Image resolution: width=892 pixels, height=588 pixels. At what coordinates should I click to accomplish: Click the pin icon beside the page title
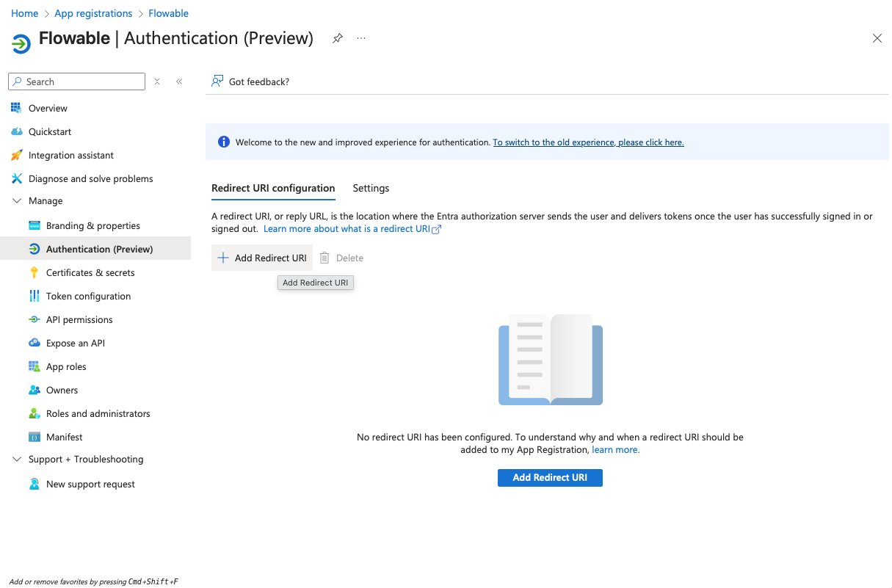point(338,38)
